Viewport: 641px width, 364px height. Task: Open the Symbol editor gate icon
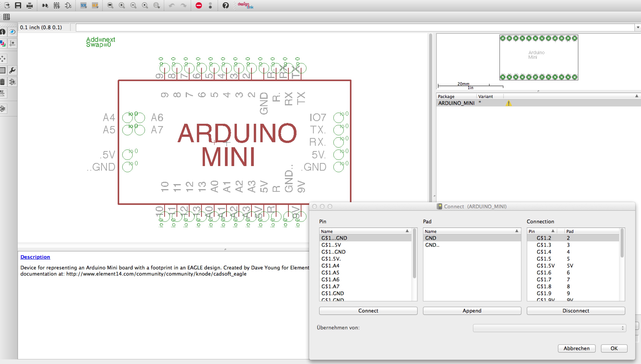pyautogui.click(x=68, y=5)
